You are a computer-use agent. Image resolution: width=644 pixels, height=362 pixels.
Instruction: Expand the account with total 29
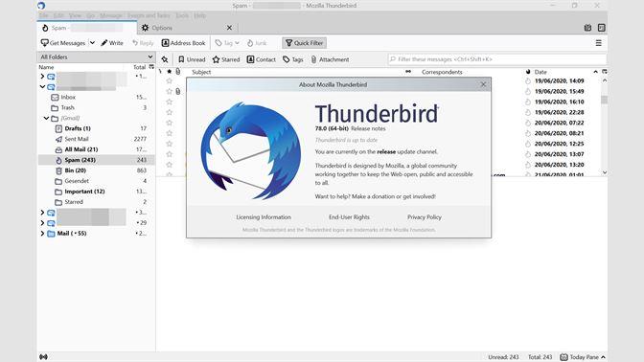pos(42,223)
